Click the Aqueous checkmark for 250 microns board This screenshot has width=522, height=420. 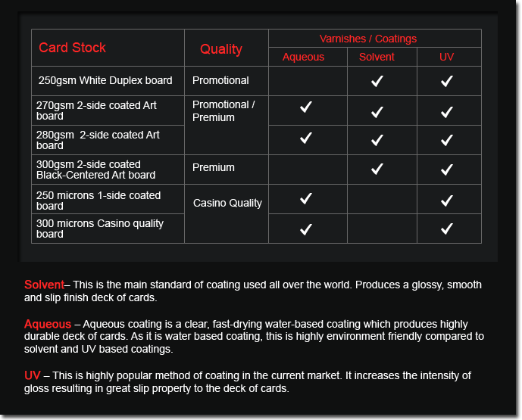pyautogui.click(x=306, y=198)
